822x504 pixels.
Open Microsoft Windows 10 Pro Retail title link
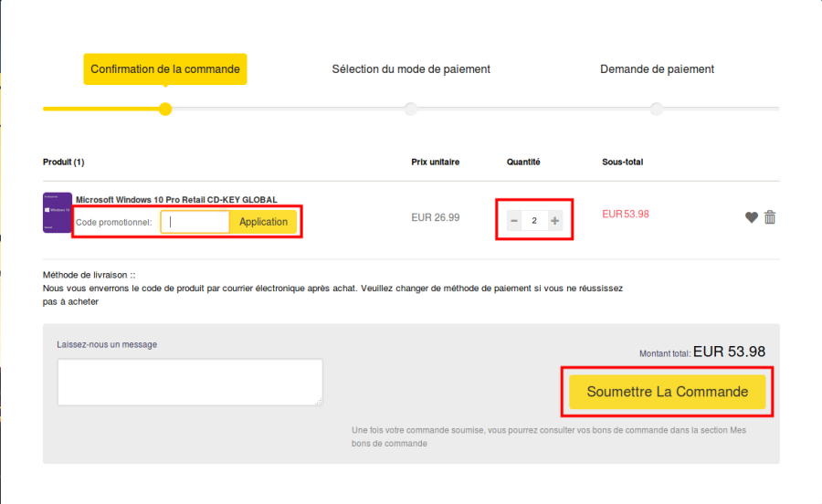click(176, 200)
